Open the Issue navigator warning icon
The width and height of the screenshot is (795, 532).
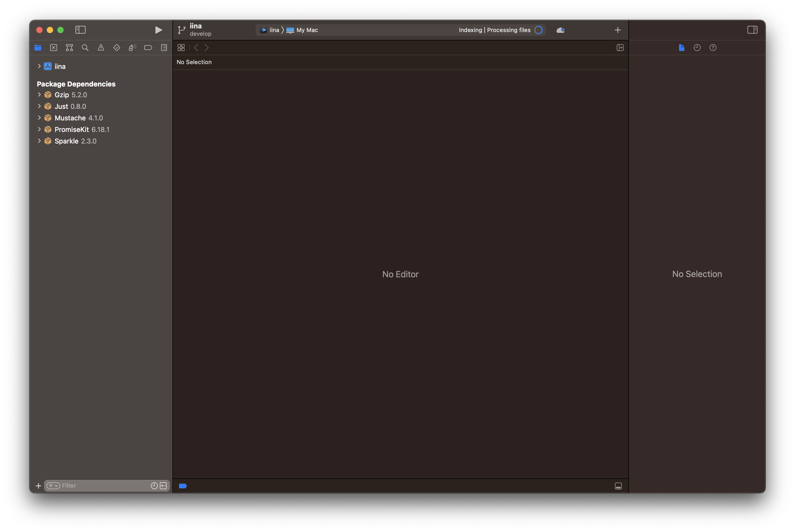click(101, 48)
